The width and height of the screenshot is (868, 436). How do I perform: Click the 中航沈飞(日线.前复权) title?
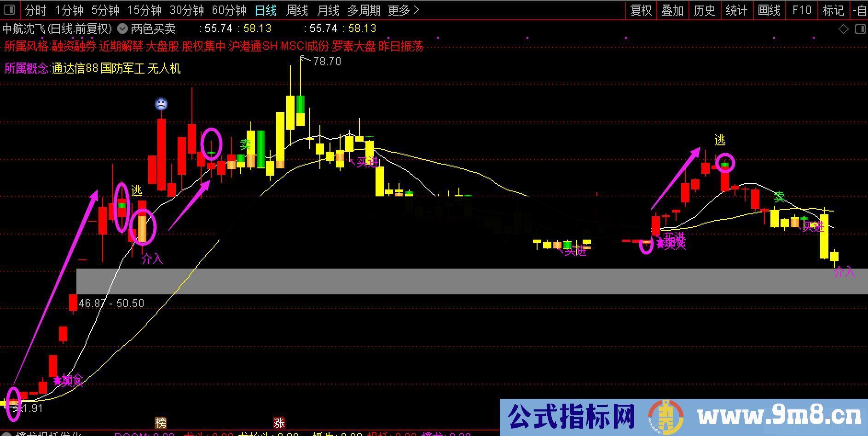click(58, 29)
